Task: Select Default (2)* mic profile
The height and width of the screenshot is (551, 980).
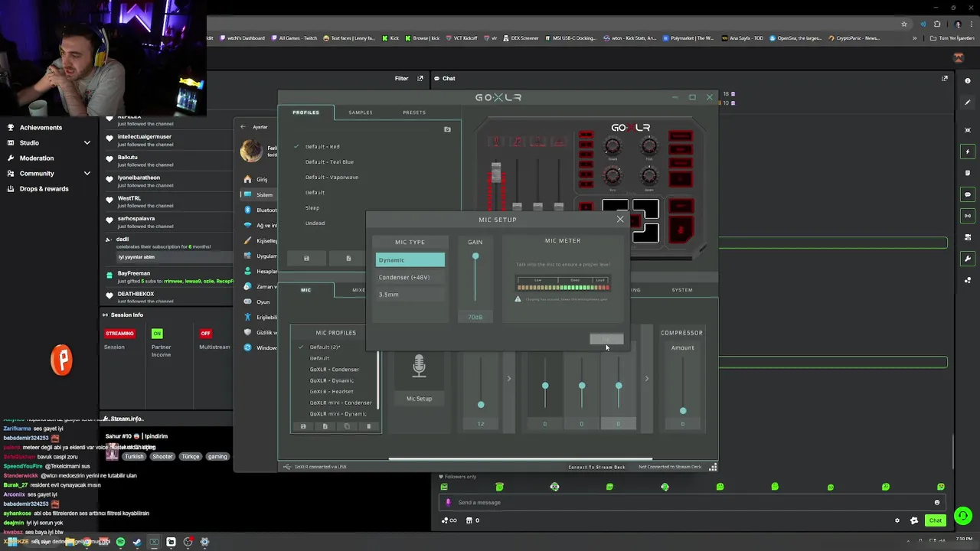Action: pyautogui.click(x=325, y=347)
